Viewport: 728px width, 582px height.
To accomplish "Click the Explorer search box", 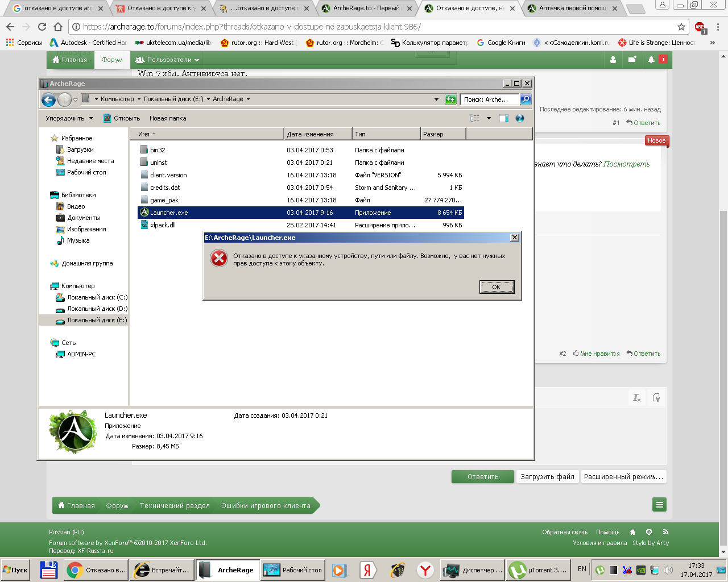I will [489, 99].
